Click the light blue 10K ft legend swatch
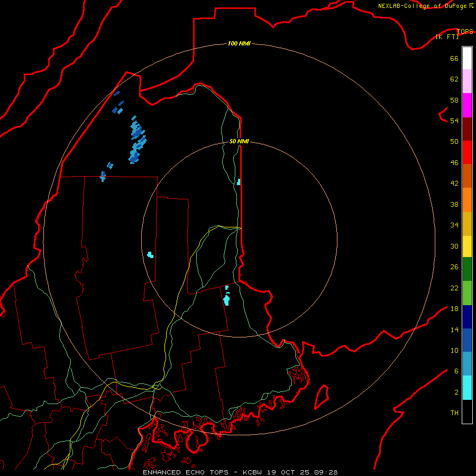Viewport: 476px width, 476px height. 467,364
